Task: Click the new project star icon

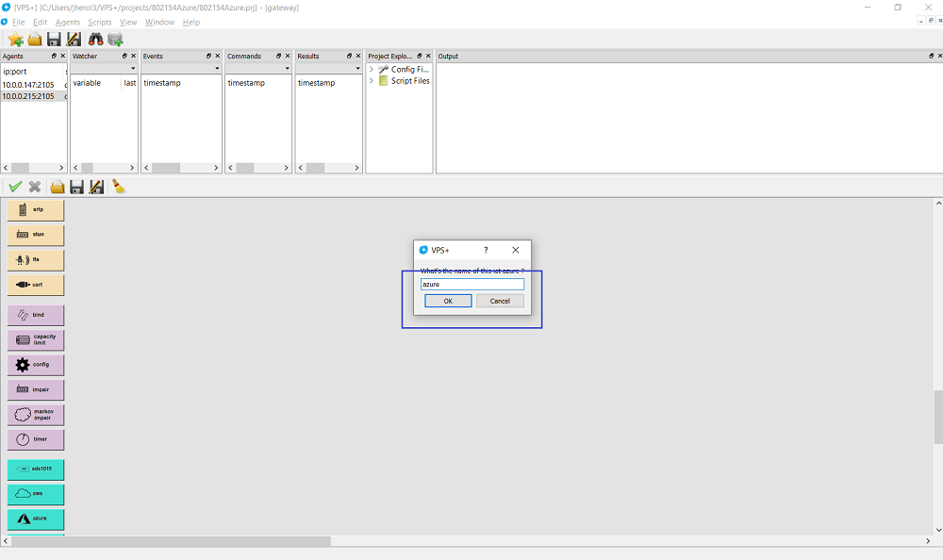Action: (x=16, y=39)
